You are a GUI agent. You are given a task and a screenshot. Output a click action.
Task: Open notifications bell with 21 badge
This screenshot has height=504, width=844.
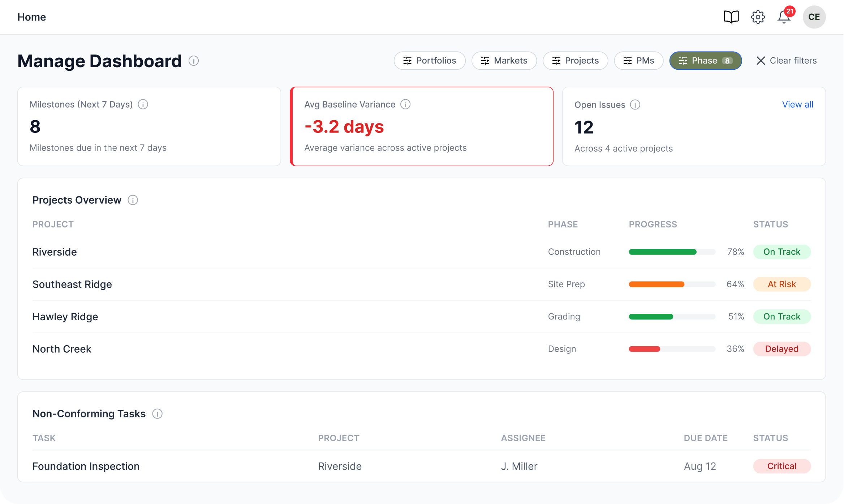(x=784, y=17)
